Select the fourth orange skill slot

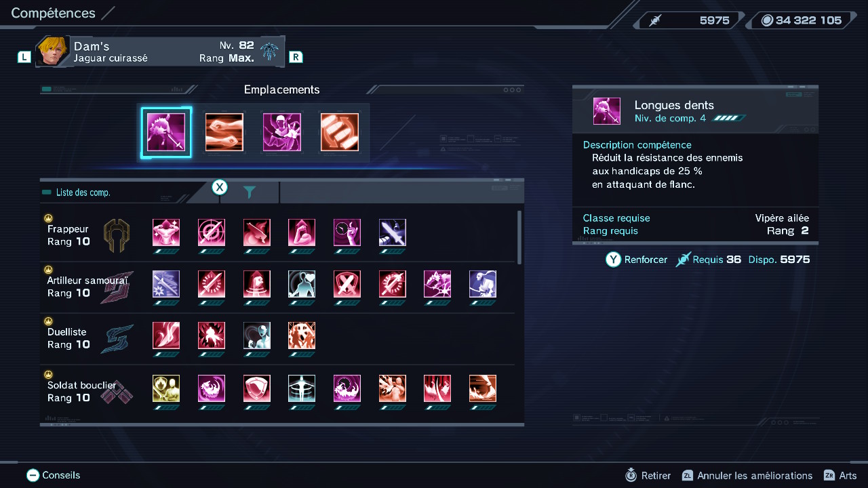[x=340, y=132]
